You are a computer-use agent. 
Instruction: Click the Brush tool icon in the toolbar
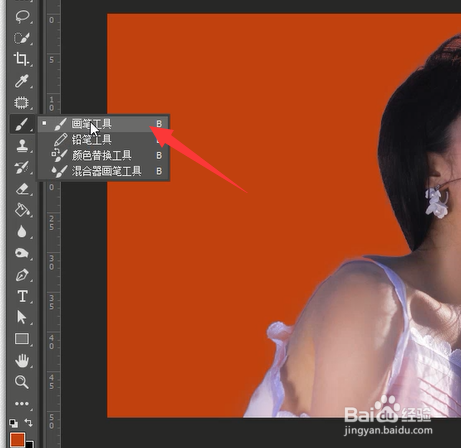click(x=22, y=124)
